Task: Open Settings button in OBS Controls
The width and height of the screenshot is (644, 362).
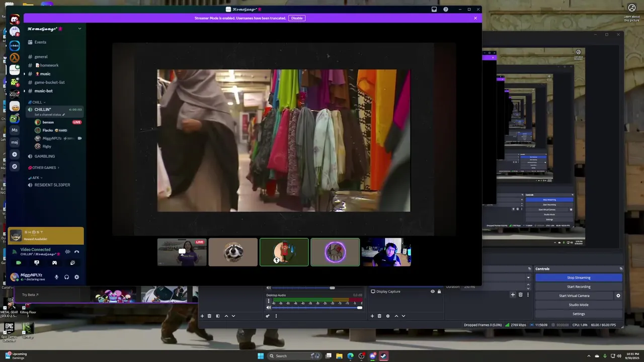Action: click(579, 314)
